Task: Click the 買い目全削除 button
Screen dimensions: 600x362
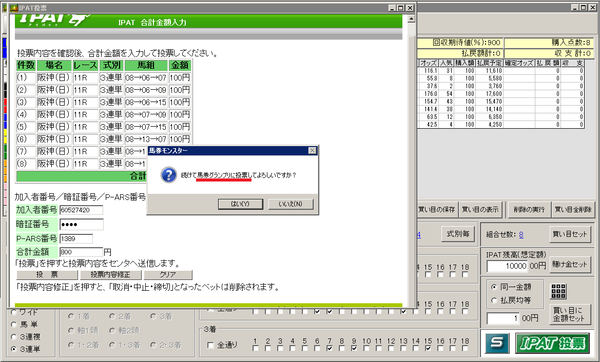Action: click(x=573, y=209)
